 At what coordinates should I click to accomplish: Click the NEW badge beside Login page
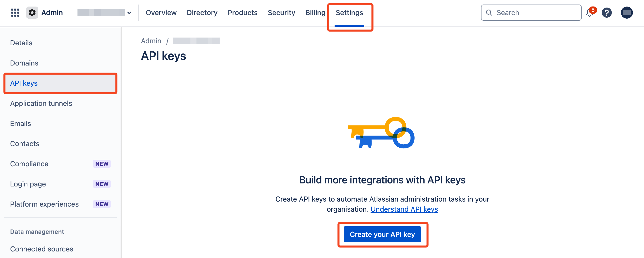tap(102, 184)
